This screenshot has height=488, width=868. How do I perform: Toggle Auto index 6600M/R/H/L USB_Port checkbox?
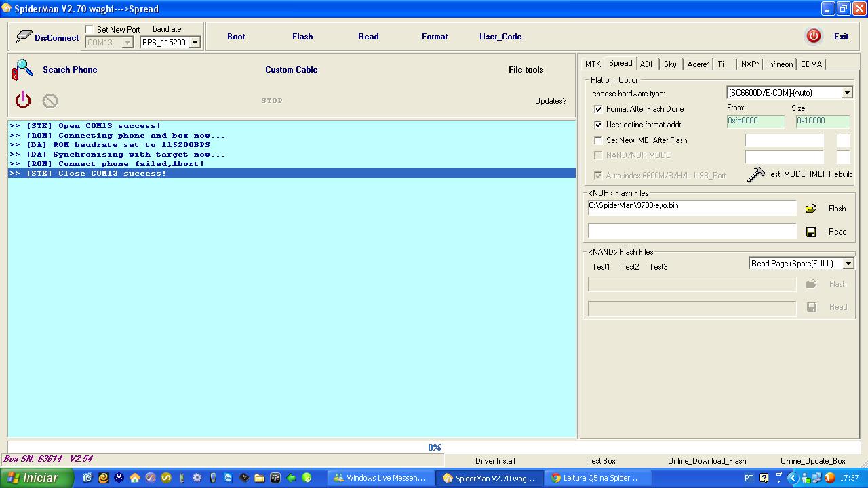pyautogui.click(x=598, y=175)
